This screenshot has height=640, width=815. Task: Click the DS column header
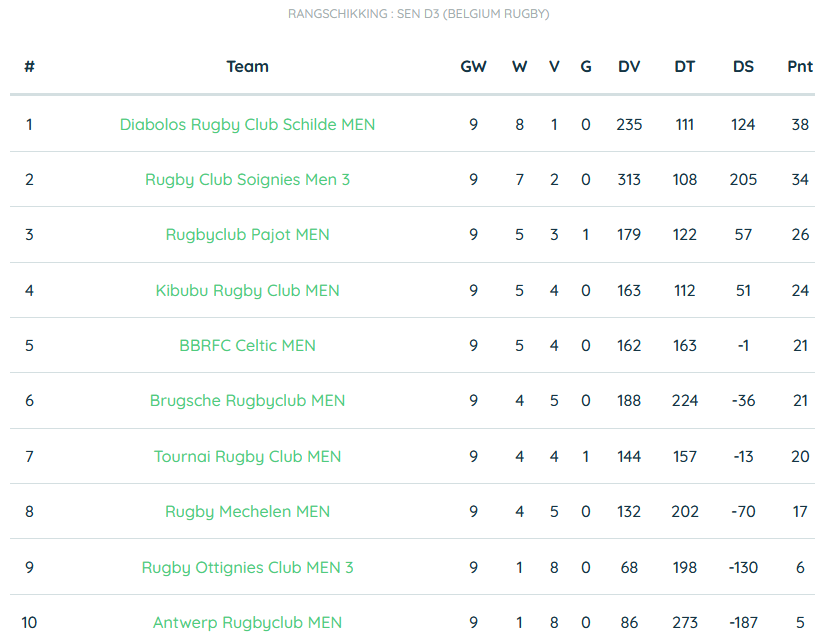743,67
